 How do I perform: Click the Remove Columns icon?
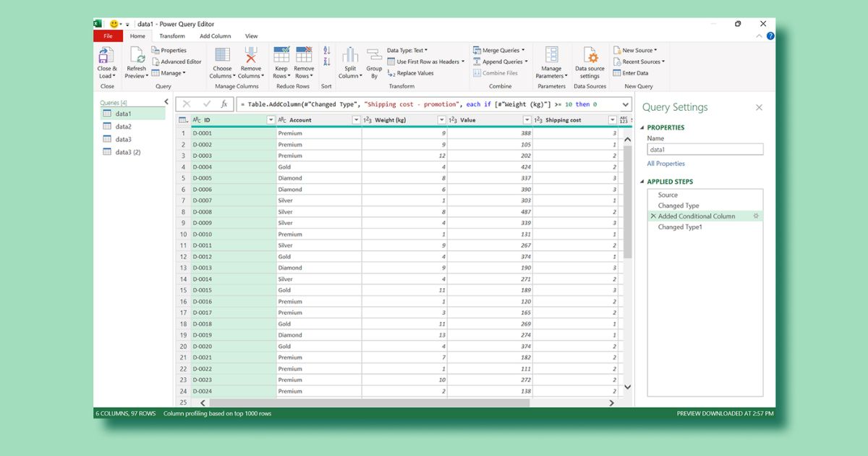tap(251, 56)
